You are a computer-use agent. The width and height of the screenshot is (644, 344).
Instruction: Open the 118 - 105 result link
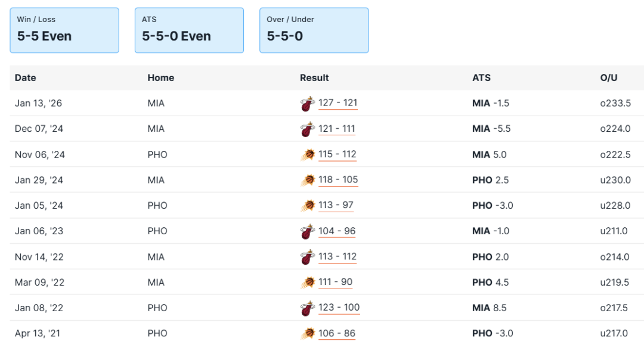[338, 180]
